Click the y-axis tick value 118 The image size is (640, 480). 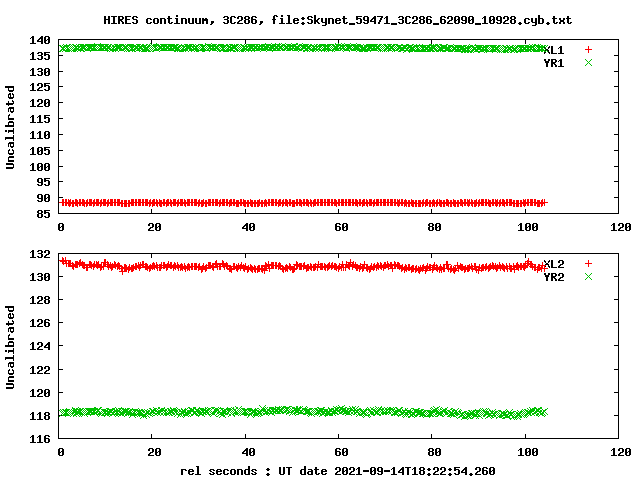point(40,416)
